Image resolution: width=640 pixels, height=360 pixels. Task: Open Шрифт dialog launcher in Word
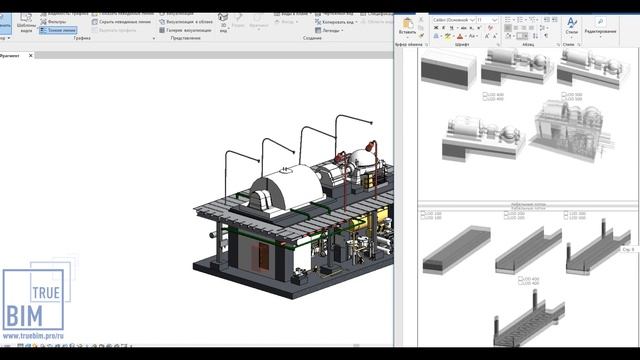coord(498,45)
